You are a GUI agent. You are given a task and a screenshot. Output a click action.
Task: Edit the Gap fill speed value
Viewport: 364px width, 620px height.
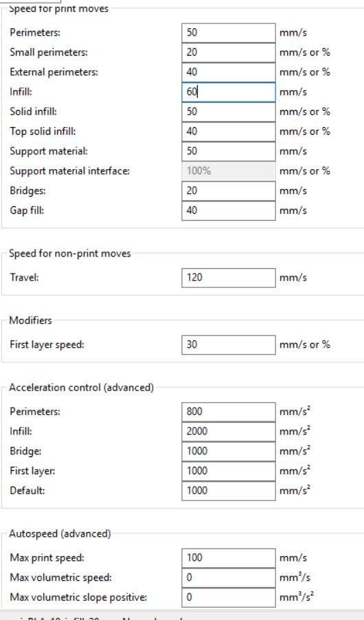point(229,211)
